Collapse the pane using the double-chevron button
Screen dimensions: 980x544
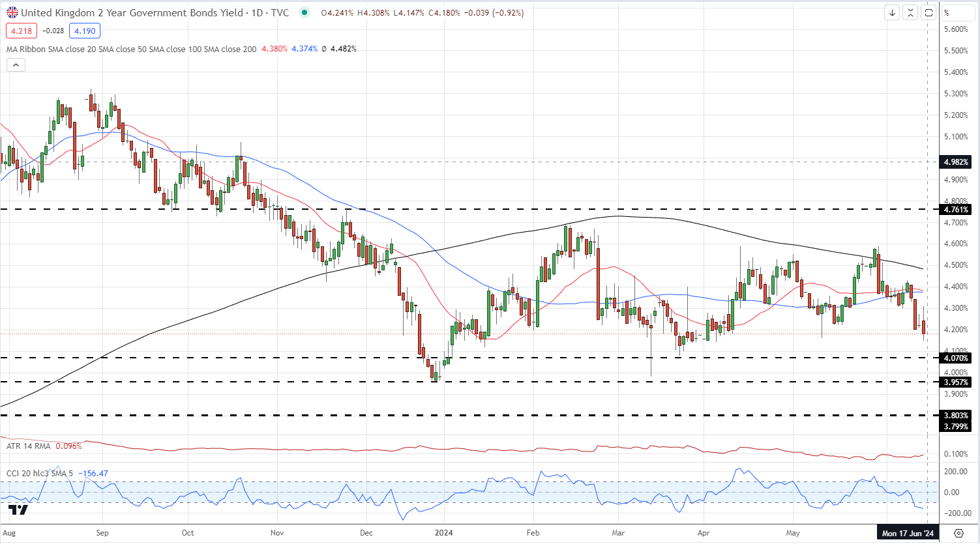[910, 12]
